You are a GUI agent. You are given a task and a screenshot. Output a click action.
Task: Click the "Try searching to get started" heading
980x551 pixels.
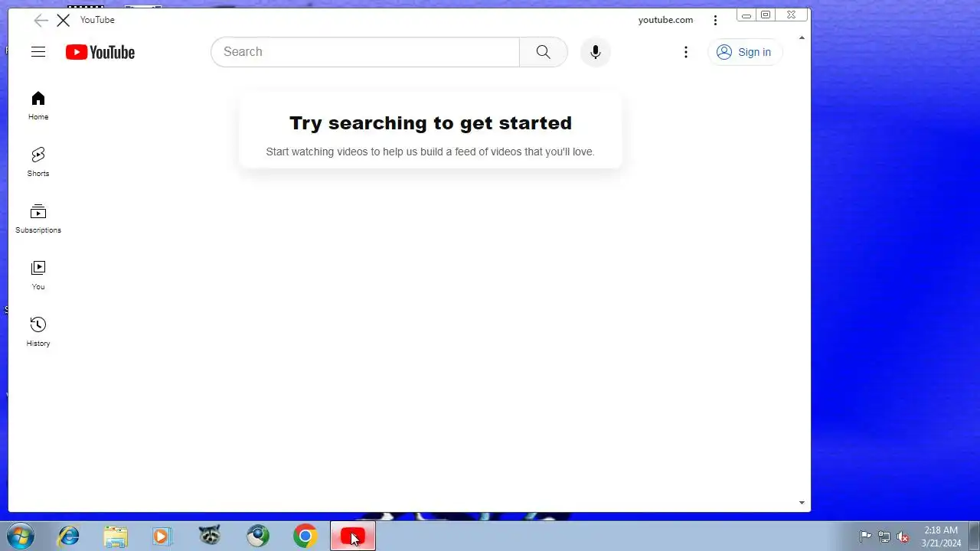point(430,123)
